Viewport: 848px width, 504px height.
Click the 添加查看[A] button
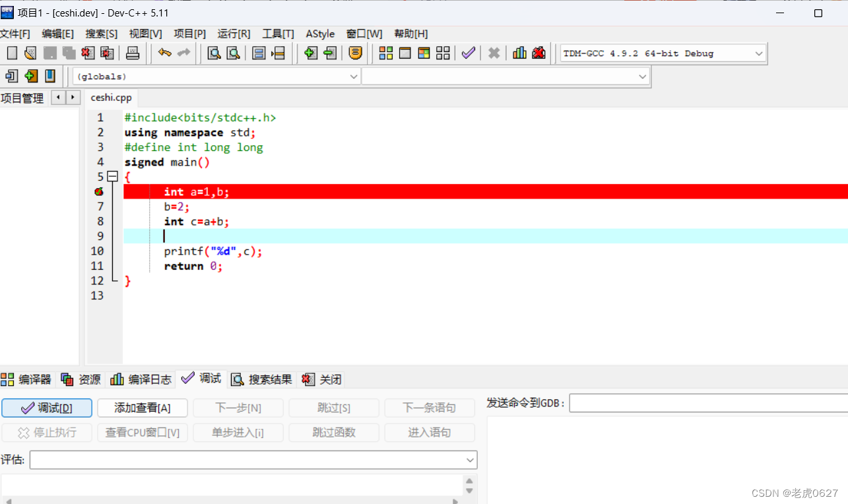(143, 408)
